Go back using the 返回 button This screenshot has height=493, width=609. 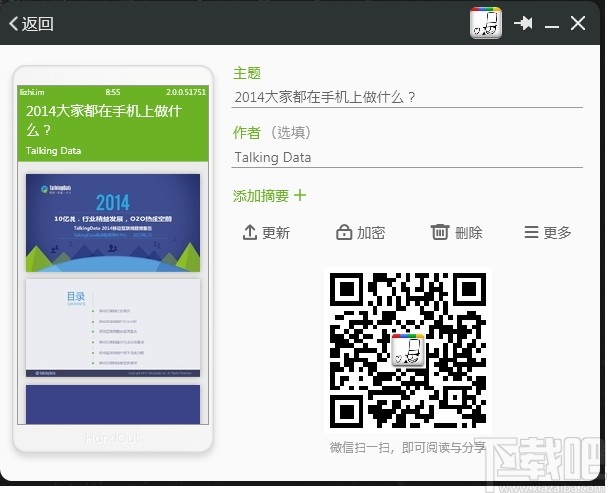pos(31,24)
